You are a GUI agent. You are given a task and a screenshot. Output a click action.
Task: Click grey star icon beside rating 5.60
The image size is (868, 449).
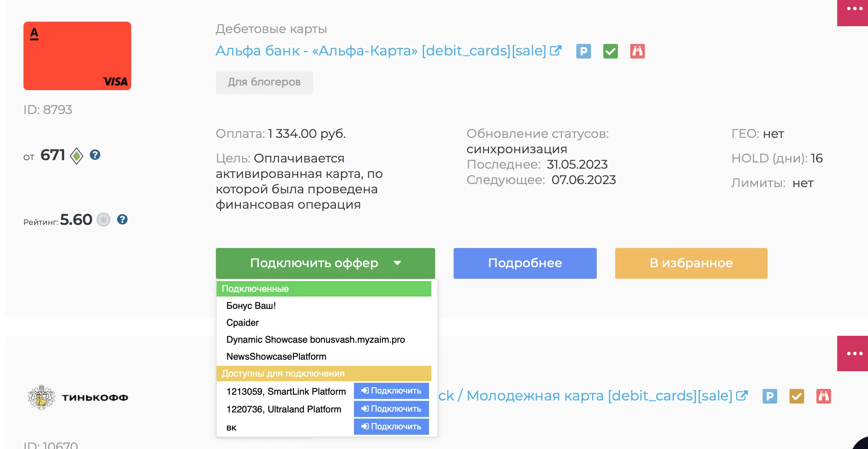pyautogui.click(x=103, y=219)
